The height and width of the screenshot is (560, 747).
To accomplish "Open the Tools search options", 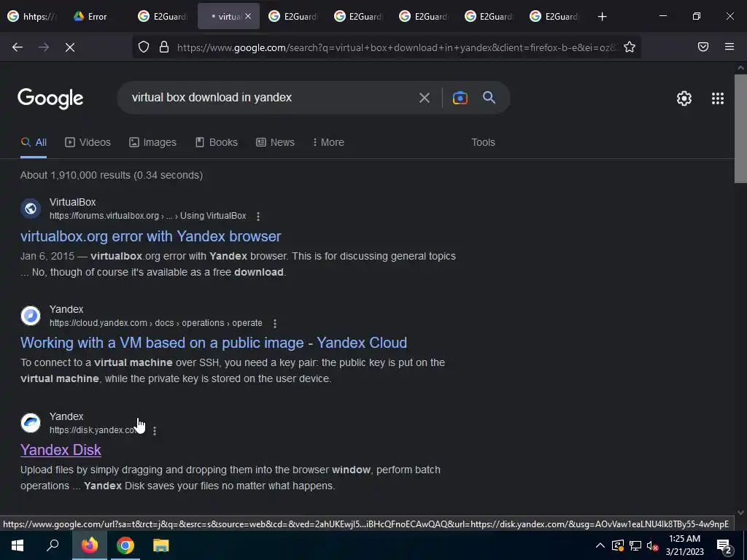I will point(483,142).
